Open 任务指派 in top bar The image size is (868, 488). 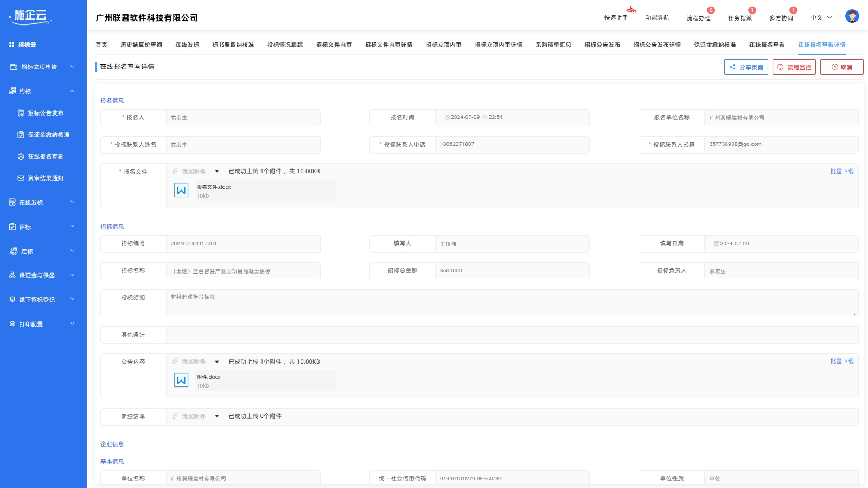(x=740, y=17)
